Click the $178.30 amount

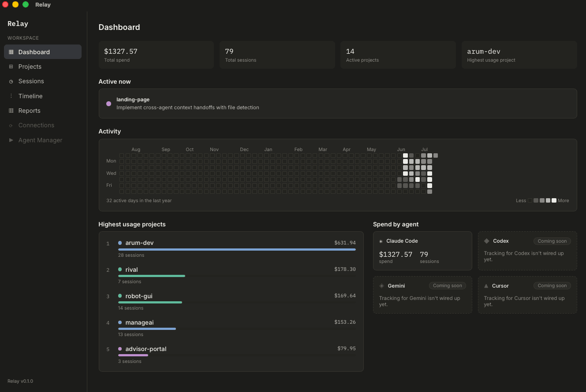click(x=345, y=269)
